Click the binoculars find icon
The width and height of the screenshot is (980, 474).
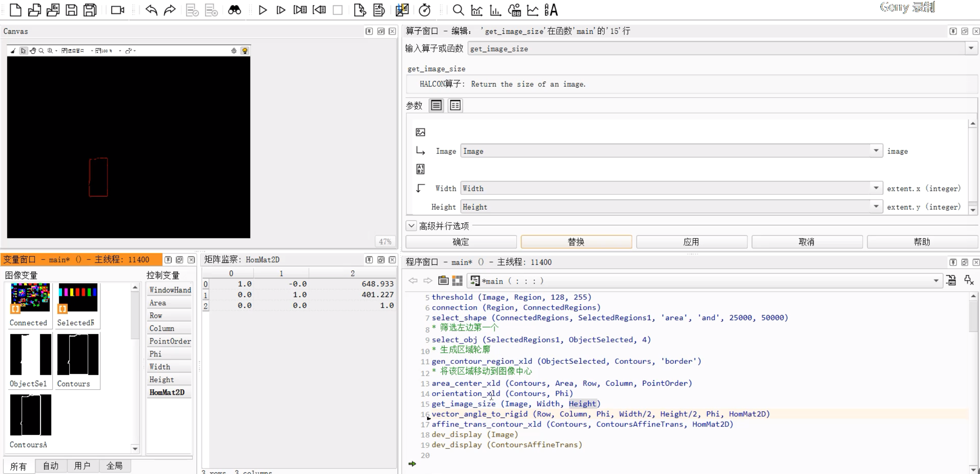[x=234, y=10]
